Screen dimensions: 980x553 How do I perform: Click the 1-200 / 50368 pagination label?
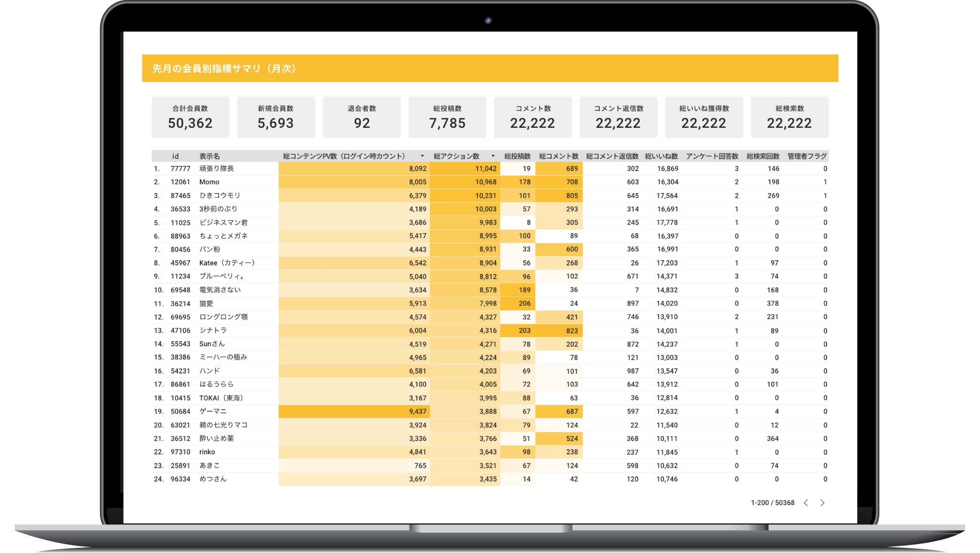click(x=772, y=503)
